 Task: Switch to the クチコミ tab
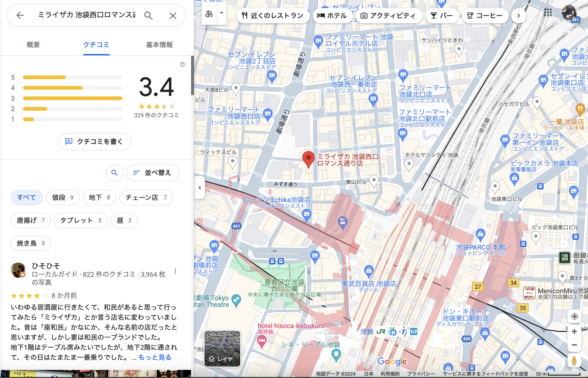click(96, 45)
